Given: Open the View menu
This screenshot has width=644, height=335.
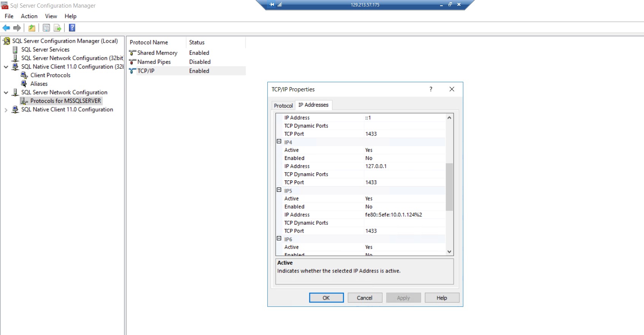Looking at the screenshot, I should click(x=51, y=16).
